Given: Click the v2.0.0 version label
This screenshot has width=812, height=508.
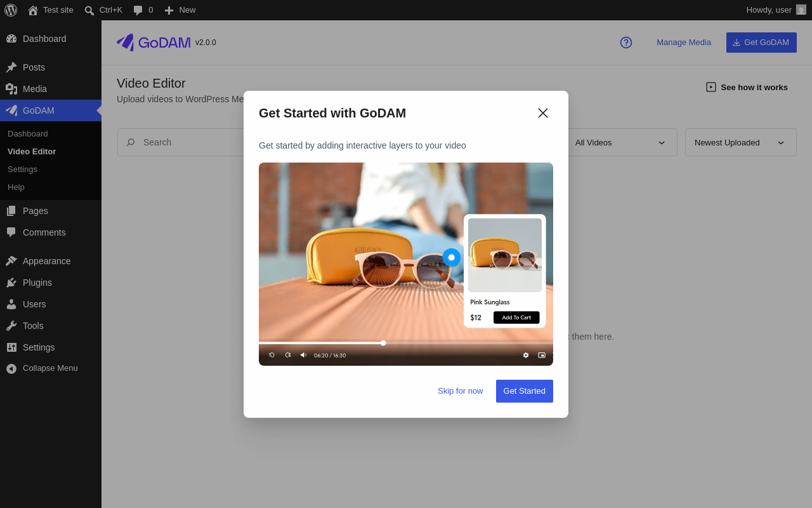Looking at the screenshot, I should coord(206,43).
